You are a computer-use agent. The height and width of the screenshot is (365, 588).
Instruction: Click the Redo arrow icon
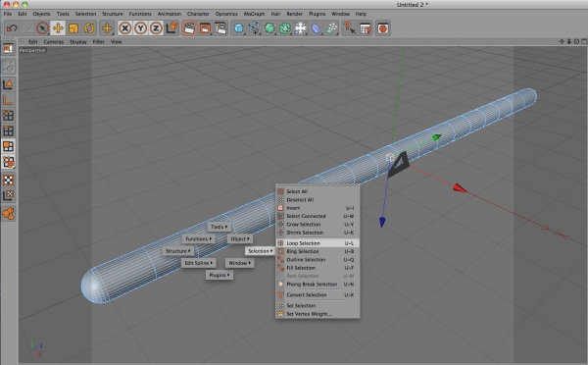[x=26, y=28]
